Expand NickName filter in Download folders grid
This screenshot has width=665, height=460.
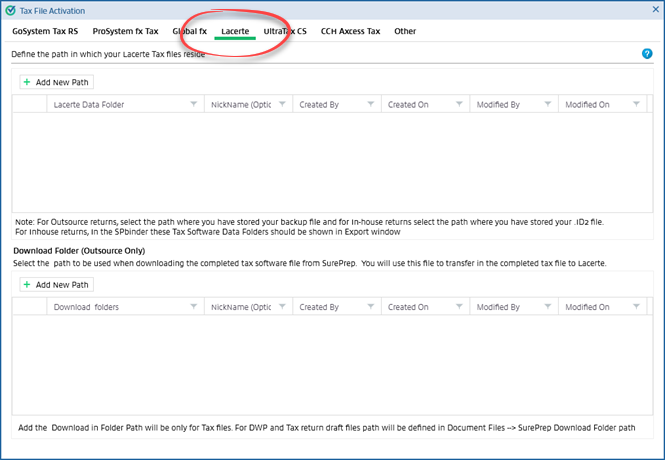(282, 308)
